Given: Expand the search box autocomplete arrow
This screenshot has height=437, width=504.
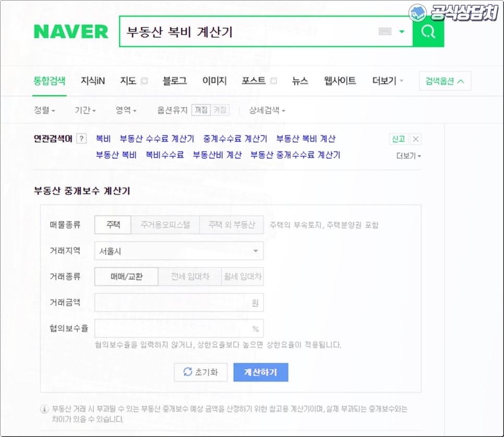Looking at the screenshot, I should (x=402, y=31).
